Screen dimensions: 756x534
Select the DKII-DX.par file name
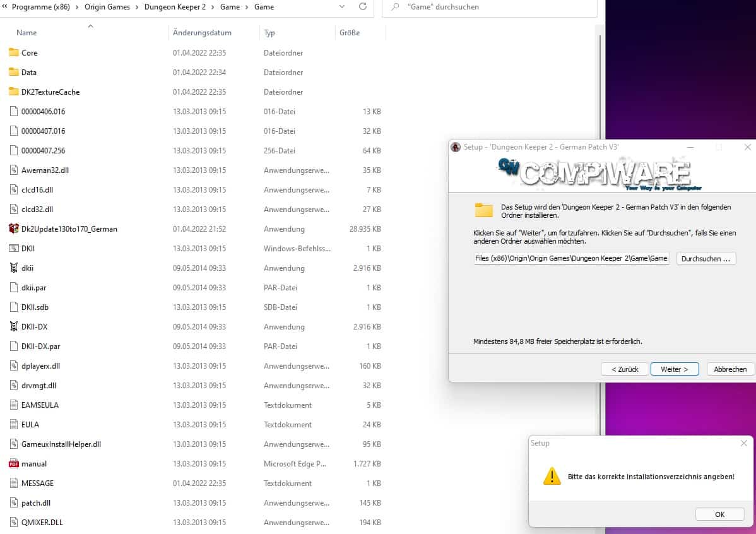coord(40,347)
